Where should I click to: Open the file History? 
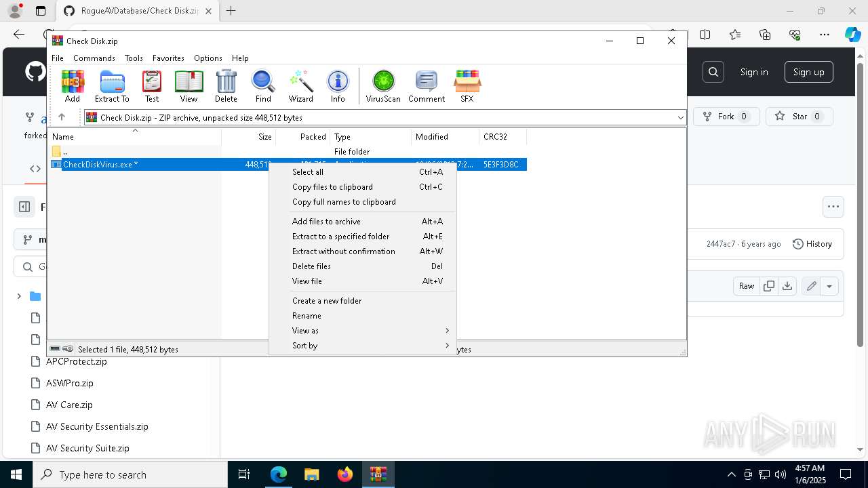pyautogui.click(x=812, y=244)
